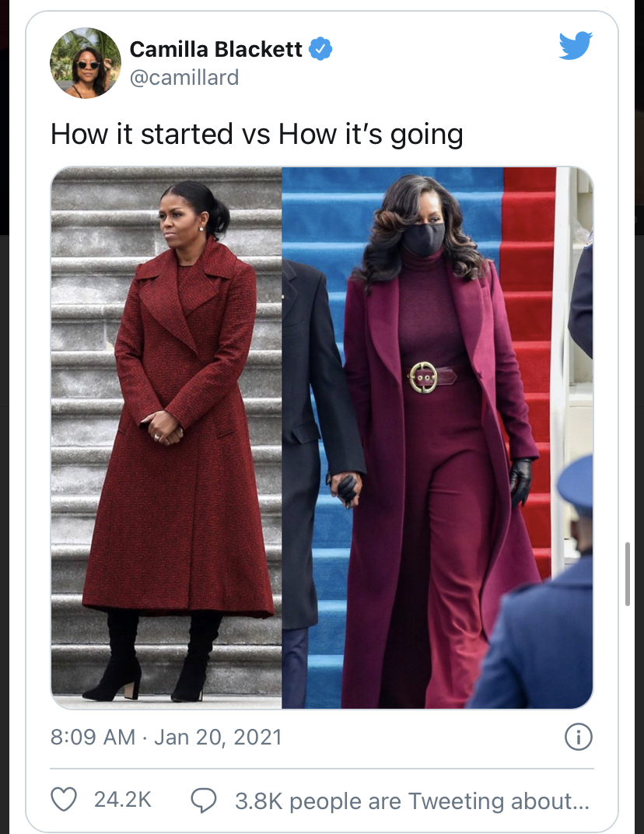Open the tweet info circle icon

[579, 738]
